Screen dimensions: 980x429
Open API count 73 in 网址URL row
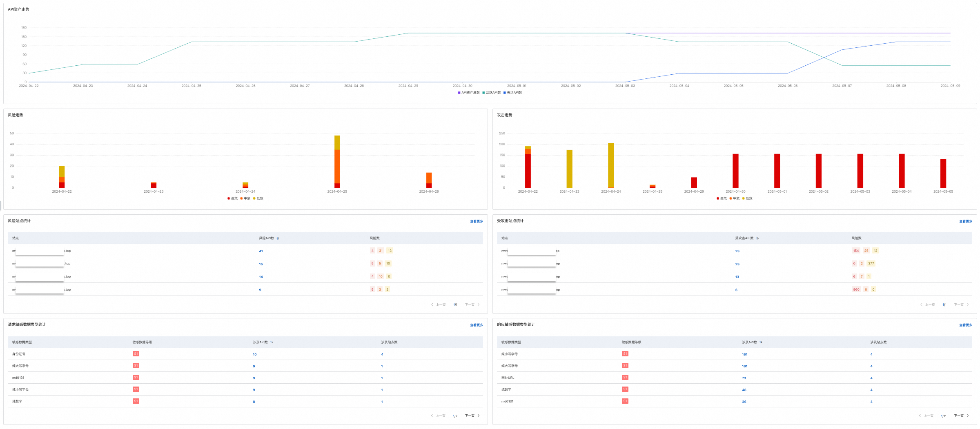744,378
